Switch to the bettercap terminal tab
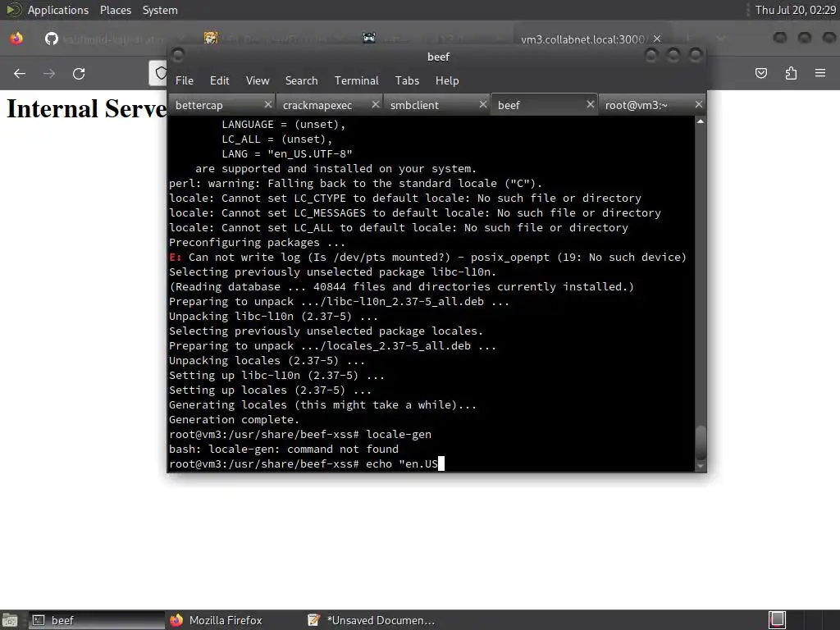Screen dimensions: 840x630 coord(221,105)
